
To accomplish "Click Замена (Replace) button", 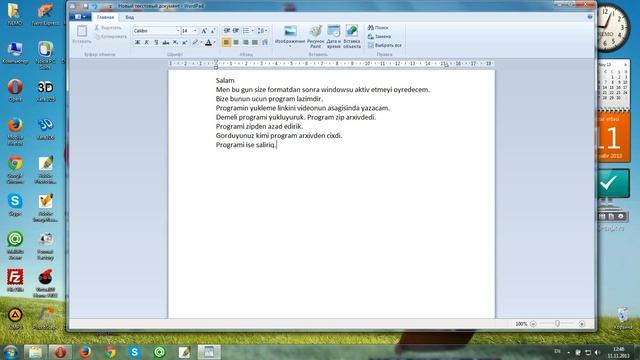I will click(x=379, y=36).
